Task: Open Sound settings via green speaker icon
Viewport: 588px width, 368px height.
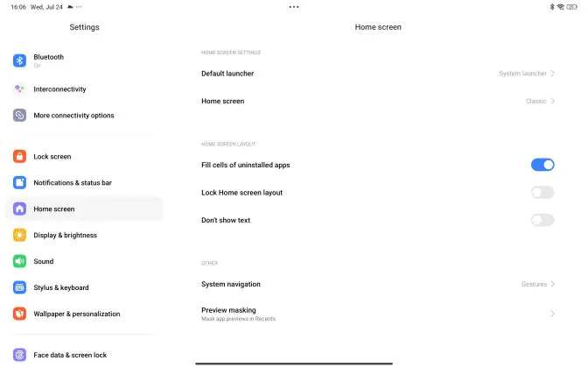Action: pyautogui.click(x=19, y=261)
